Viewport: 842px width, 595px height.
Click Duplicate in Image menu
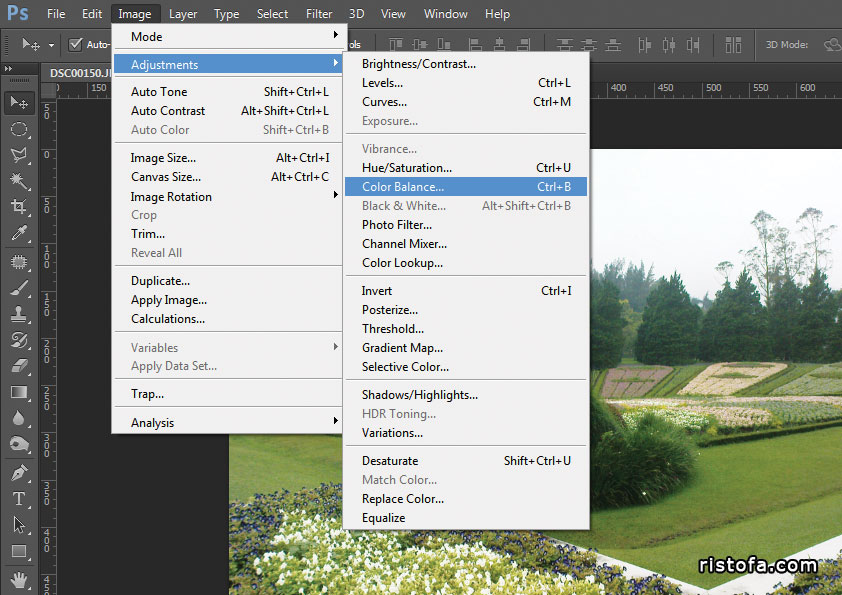tap(228, 281)
